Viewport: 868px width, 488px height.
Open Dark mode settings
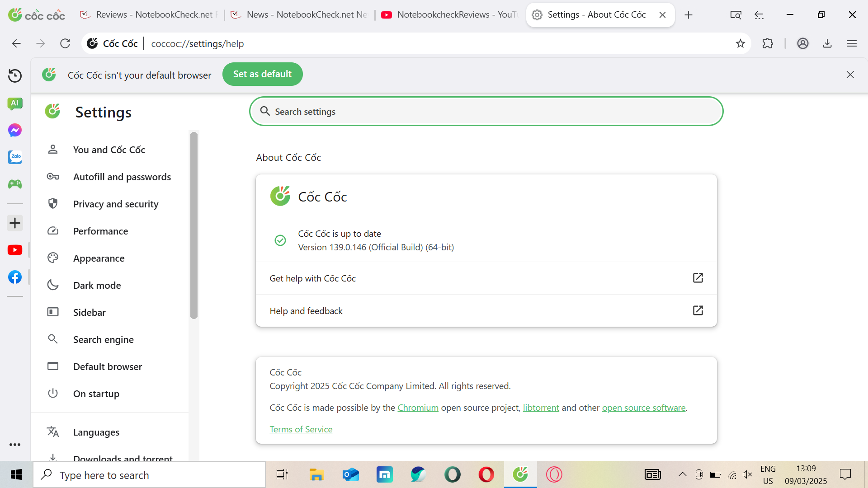point(109,285)
